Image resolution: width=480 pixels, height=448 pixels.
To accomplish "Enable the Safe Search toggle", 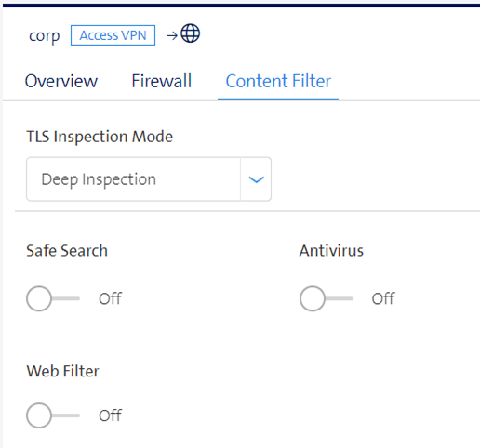I will click(53, 298).
